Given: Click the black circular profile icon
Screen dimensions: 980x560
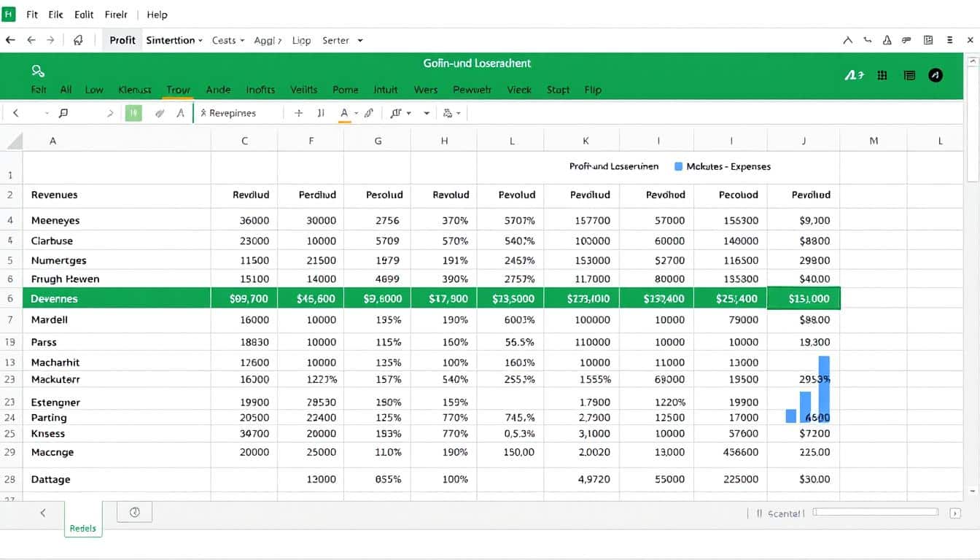Looking at the screenshot, I should (936, 75).
